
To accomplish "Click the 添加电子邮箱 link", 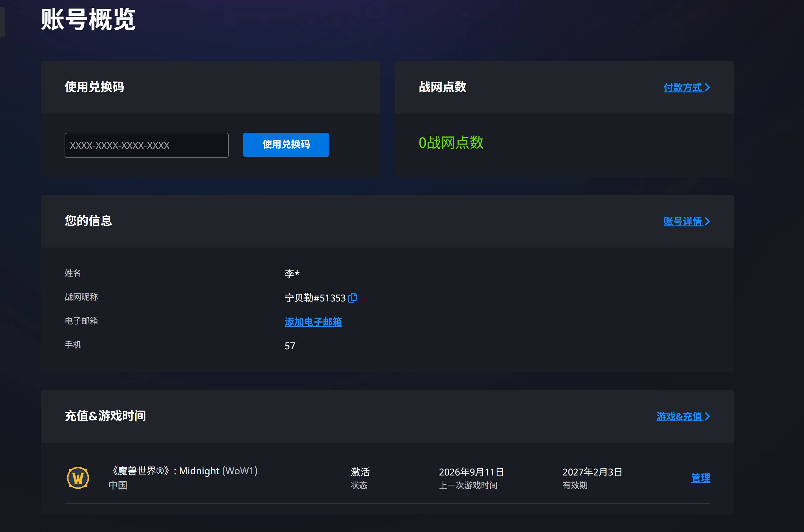I will 313,322.
